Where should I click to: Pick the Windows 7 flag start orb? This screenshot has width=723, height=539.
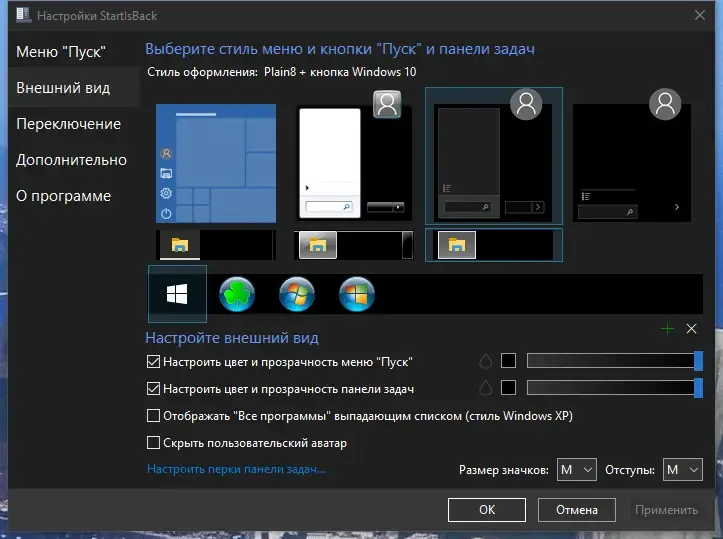(297, 294)
